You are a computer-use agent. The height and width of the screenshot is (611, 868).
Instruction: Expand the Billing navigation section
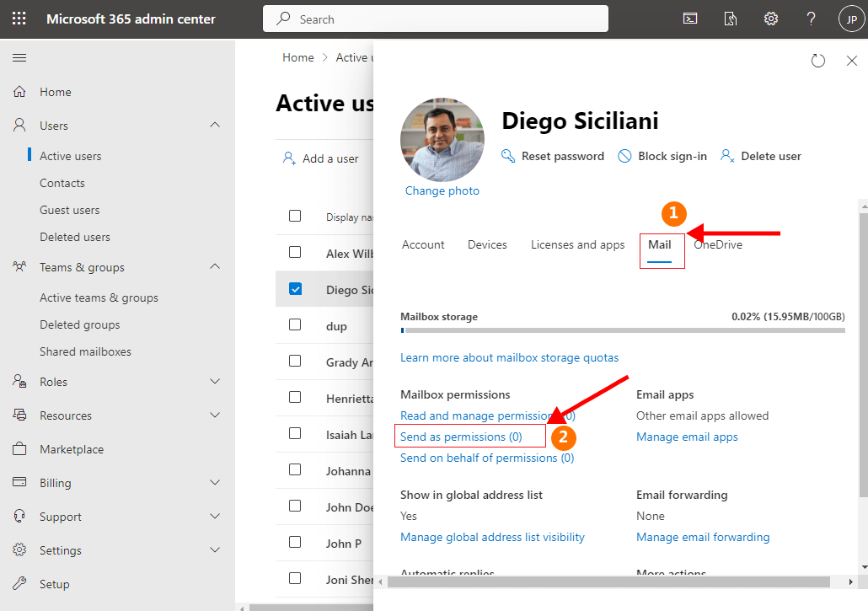[215, 483]
